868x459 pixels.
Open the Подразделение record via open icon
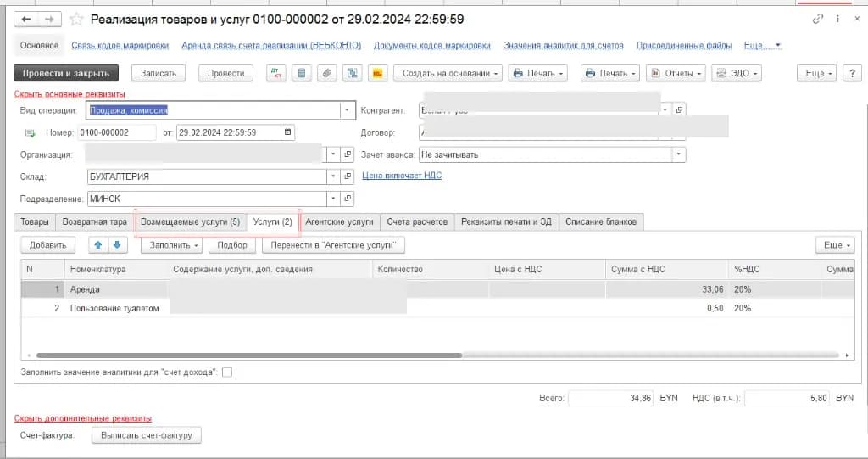point(348,199)
